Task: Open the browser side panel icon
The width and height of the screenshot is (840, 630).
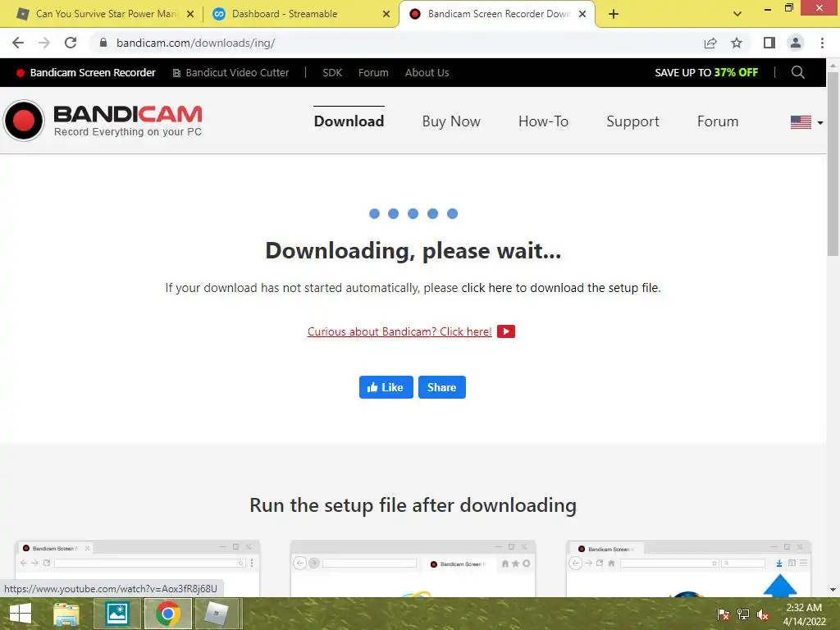Action: pyautogui.click(x=769, y=43)
